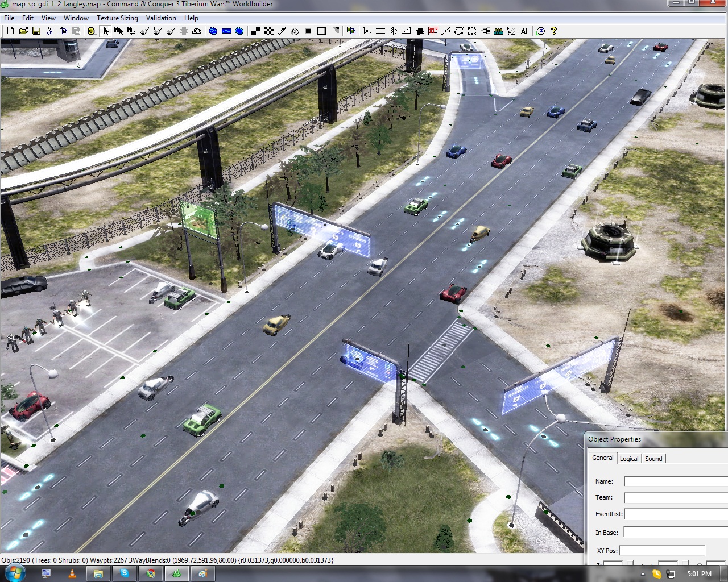Open the Edit menu

click(x=28, y=18)
